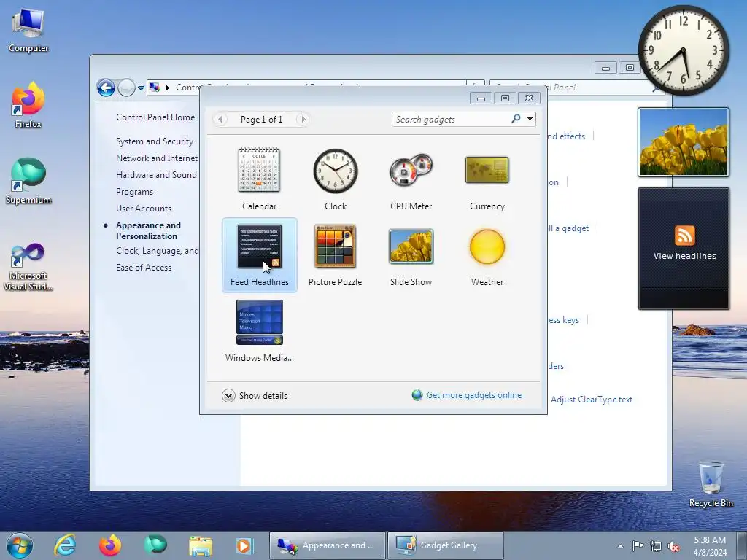Open the Windows Start menu
Image resolution: width=747 pixels, height=560 pixels.
point(20,545)
